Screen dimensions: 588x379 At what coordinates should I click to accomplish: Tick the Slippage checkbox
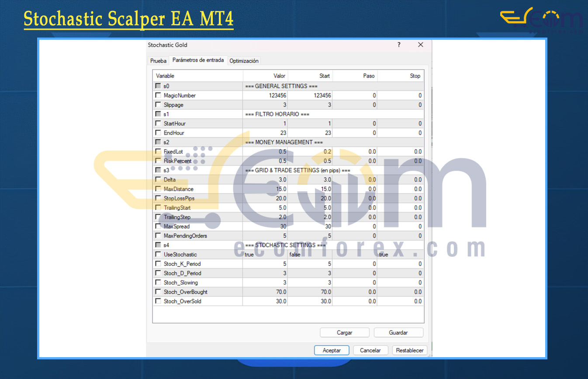point(158,105)
